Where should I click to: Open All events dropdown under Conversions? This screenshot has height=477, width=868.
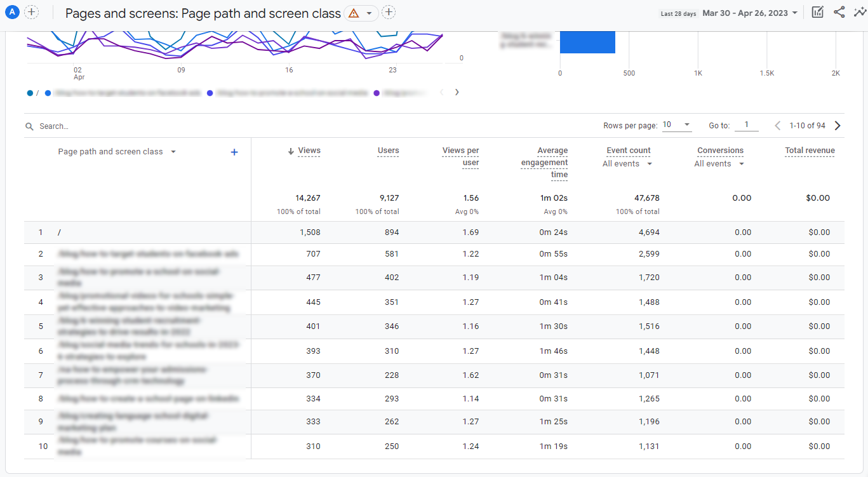pos(719,164)
